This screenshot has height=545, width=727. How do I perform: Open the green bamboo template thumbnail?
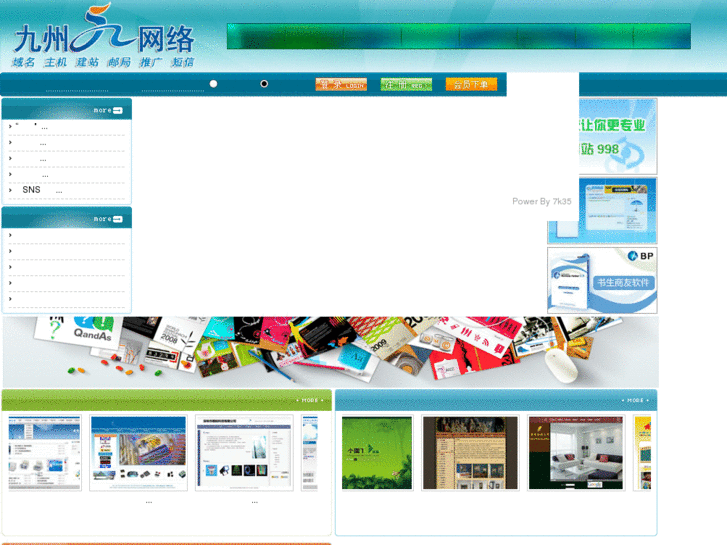[x=377, y=453]
